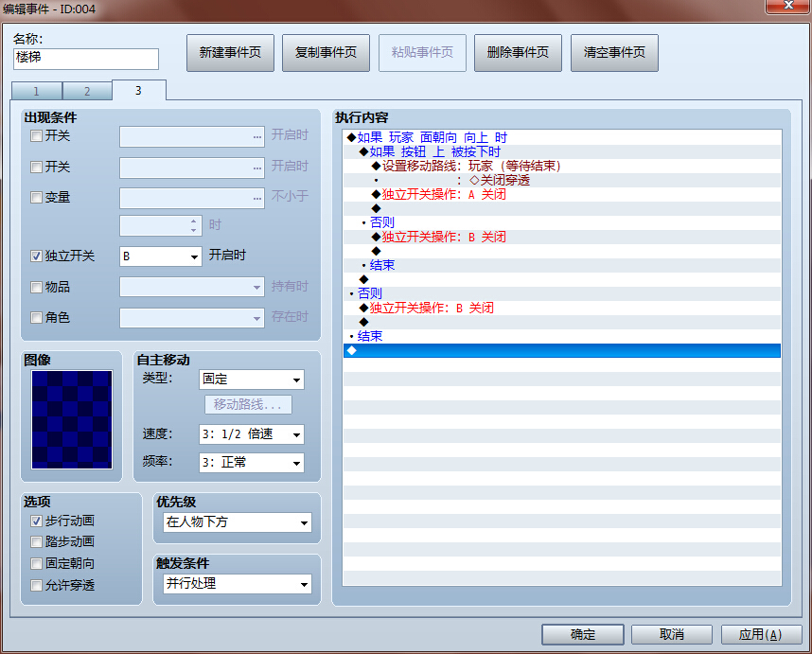The width and height of the screenshot is (812, 654).
Task: Enable the 固定朝向 option
Action: click(36, 563)
